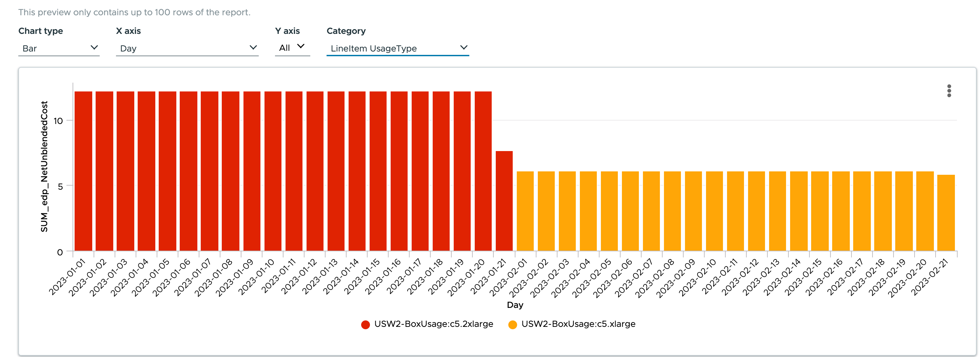Screen dimensions: 980x357
Task: Toggle the USW2-BoxUsage:c5.2xlarge legend series
Action: (x=427, y=324)
